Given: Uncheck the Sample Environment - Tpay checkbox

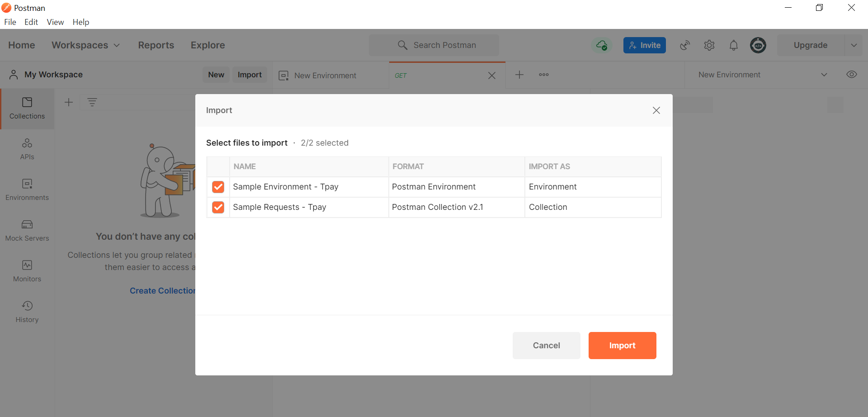Looking at the screenshot, I should coord(218,187).
